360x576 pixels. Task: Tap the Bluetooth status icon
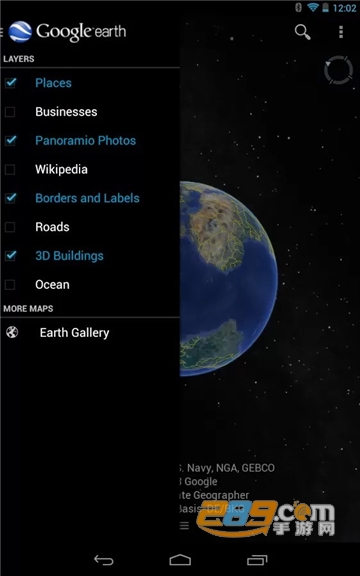(299, 7)
